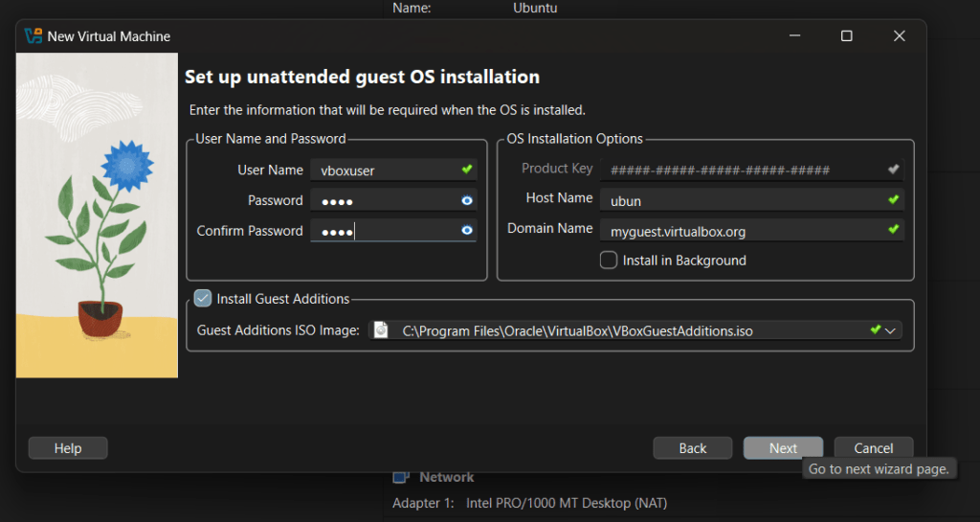Click the VirtualBox logo in title bar
Screen dimensions: 980x522
click(33, 36)
